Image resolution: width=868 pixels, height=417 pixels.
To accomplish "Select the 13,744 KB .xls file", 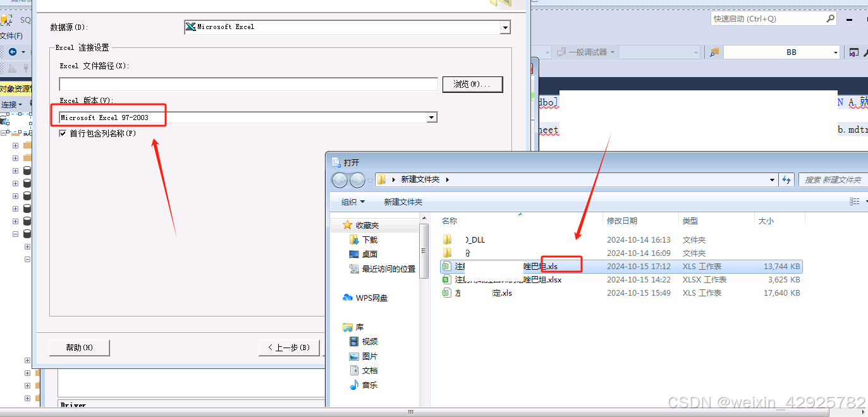I will (x=621, y=267).
